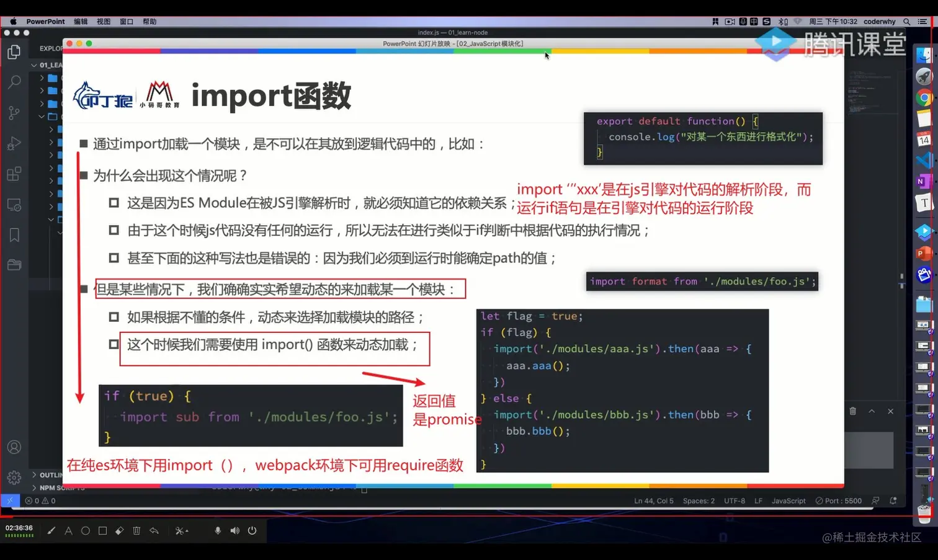The width and height of the screenshot is (938, 560).
Task: Open VS Code Bookmarks view icon
Action: point(14,235)
